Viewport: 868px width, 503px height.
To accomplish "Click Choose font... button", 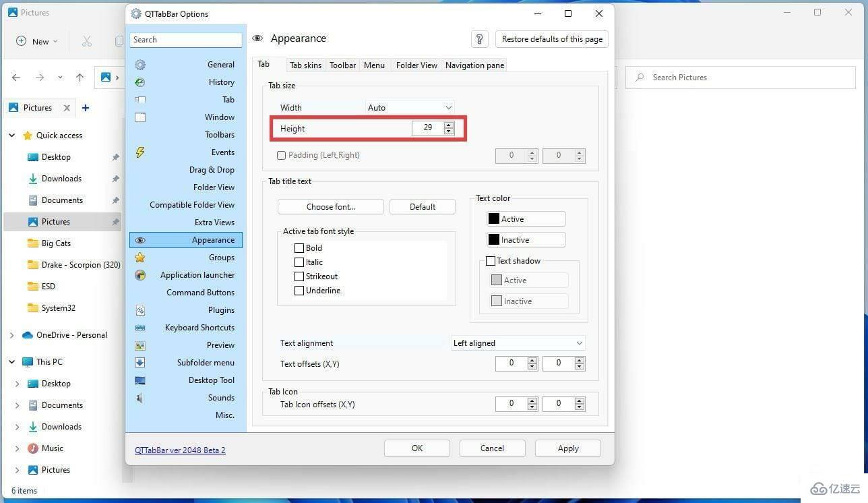I will (331, 207).
